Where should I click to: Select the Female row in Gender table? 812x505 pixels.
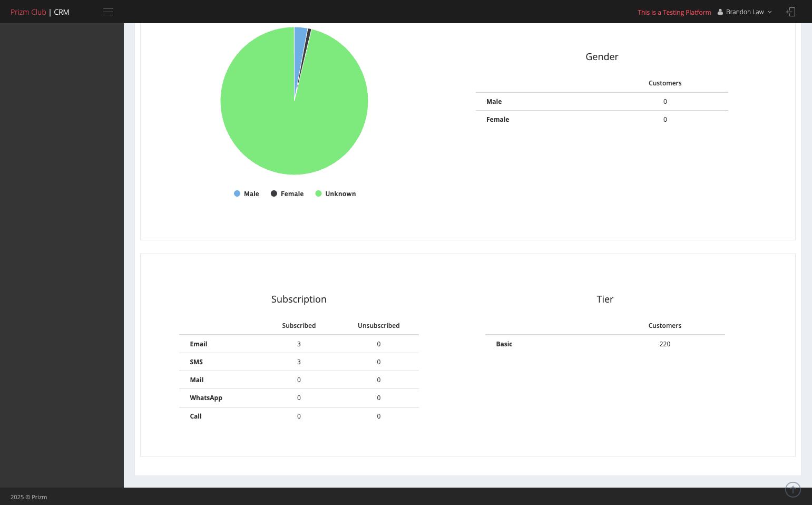[x=602, y=119]
